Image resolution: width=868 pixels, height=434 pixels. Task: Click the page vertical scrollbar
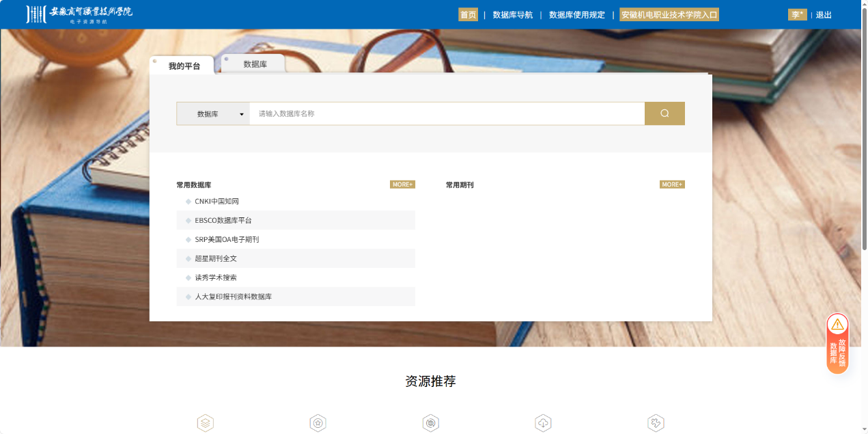tap(864, 137)
